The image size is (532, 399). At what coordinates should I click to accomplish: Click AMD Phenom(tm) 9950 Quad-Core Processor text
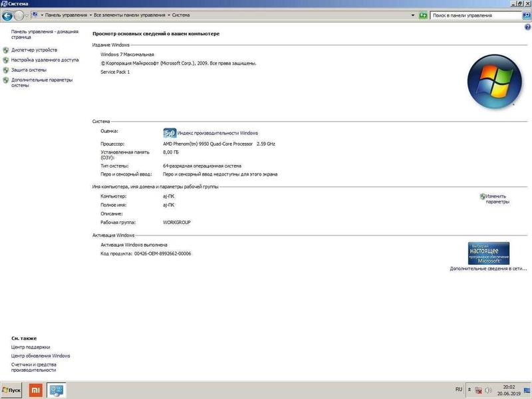tap(207, 144)
